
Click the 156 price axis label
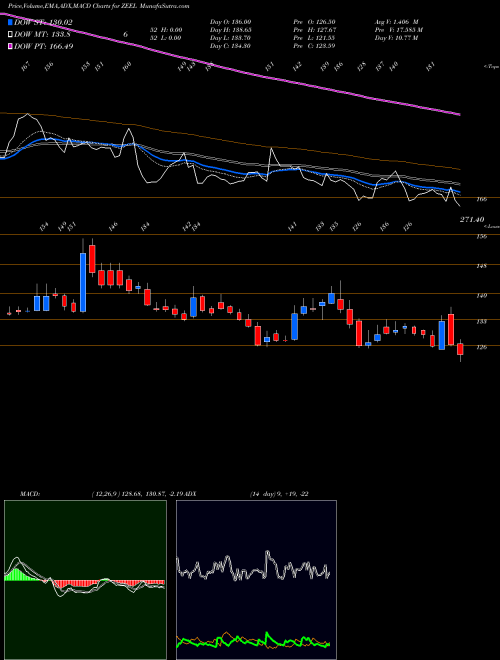pyautogui.click(x=482, y=237)
